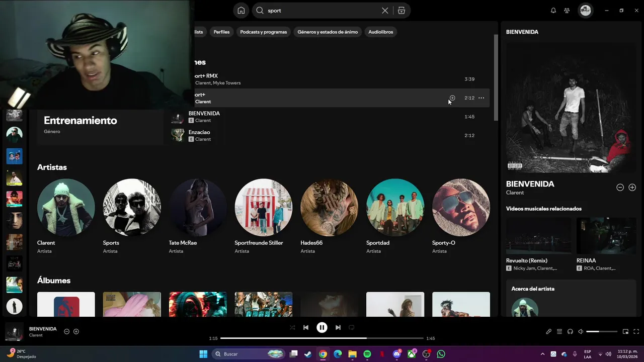Viewport: 644px width, 362px height.
Task: Open the REINAA music video
Action: (x=606, y=245)
